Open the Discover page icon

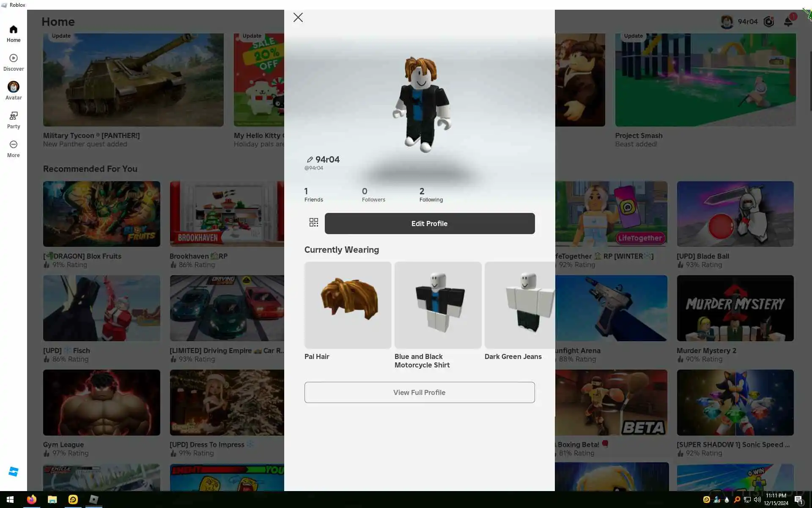14,58
